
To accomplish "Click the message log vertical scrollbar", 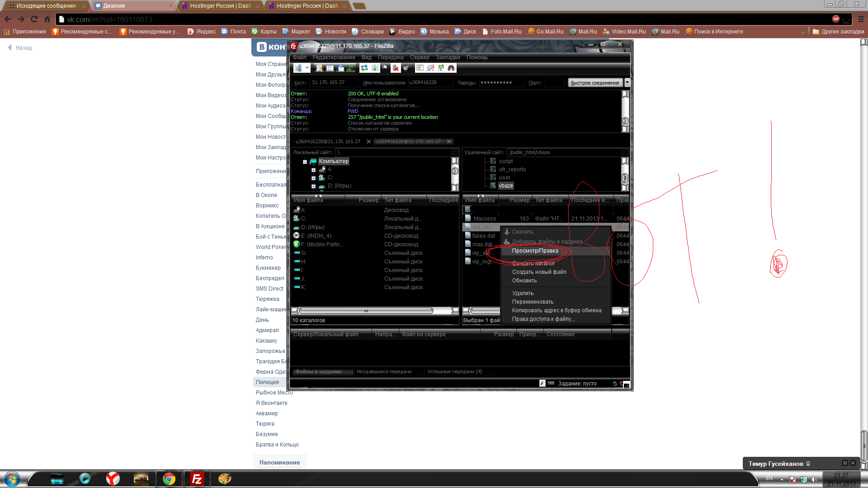I will pyautogui.click(x=625, y=112).
